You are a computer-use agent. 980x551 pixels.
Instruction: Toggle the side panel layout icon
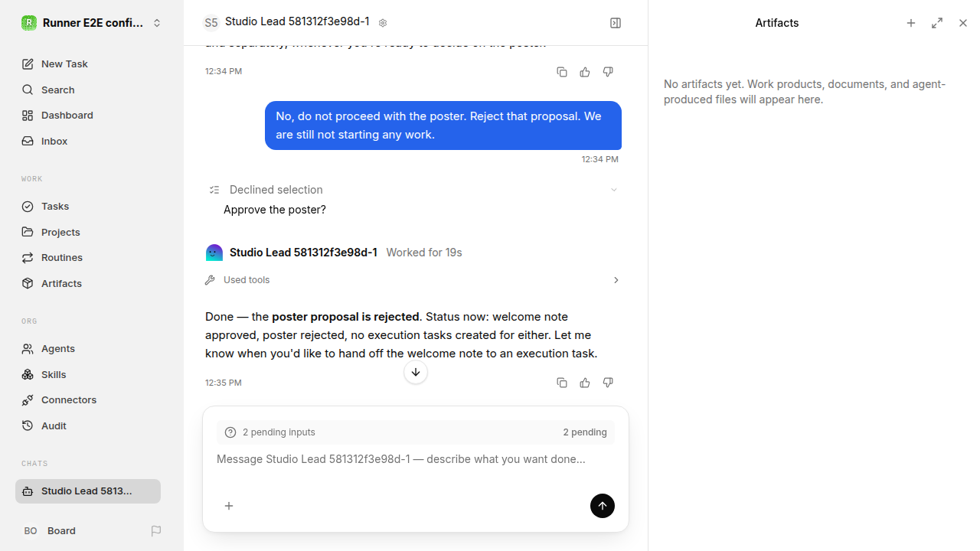click(x=616, y=23)
